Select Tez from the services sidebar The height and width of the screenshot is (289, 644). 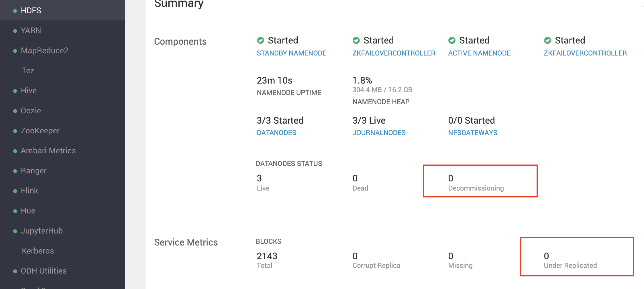28,70
